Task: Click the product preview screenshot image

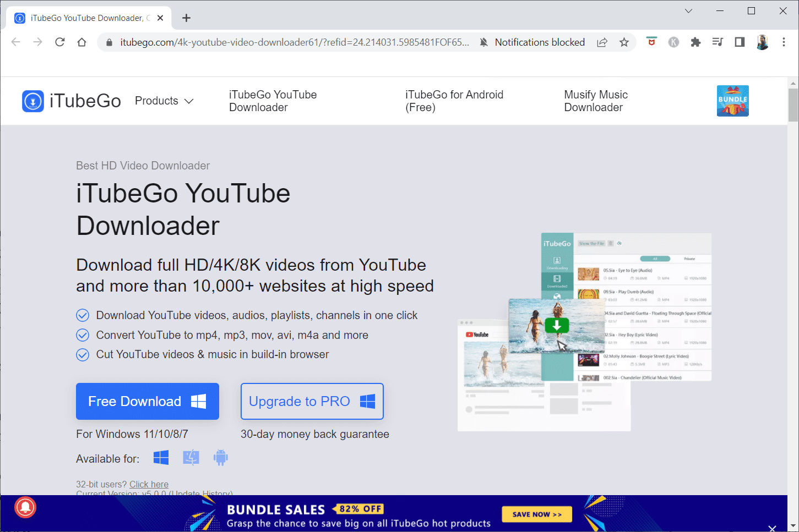Action: click(585, 332)
